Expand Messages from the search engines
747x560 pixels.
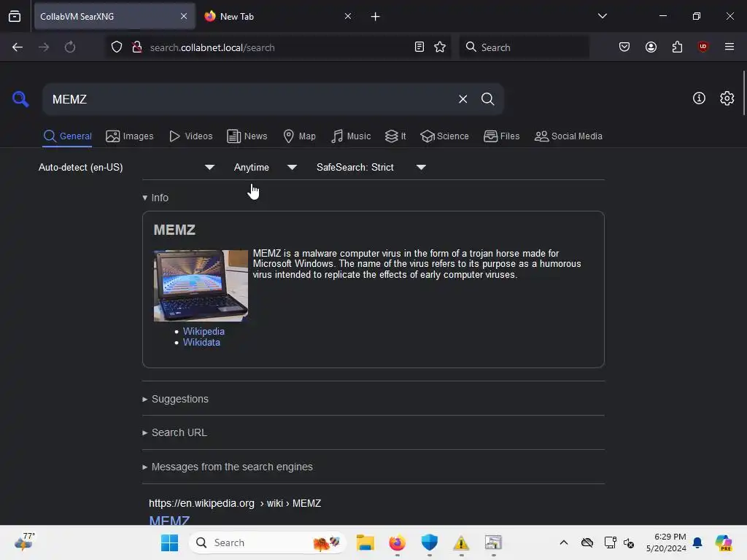[x=228, y=467]
